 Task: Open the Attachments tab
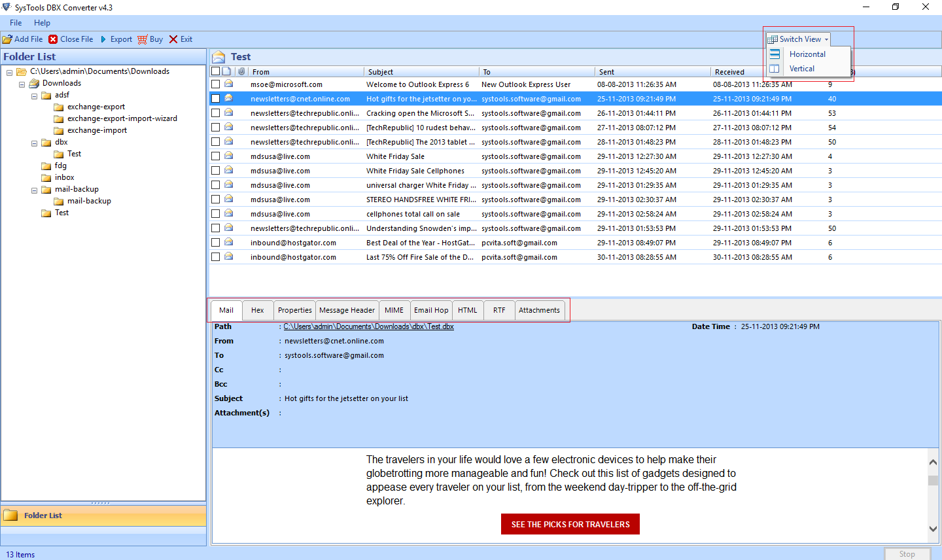(539, 310)
